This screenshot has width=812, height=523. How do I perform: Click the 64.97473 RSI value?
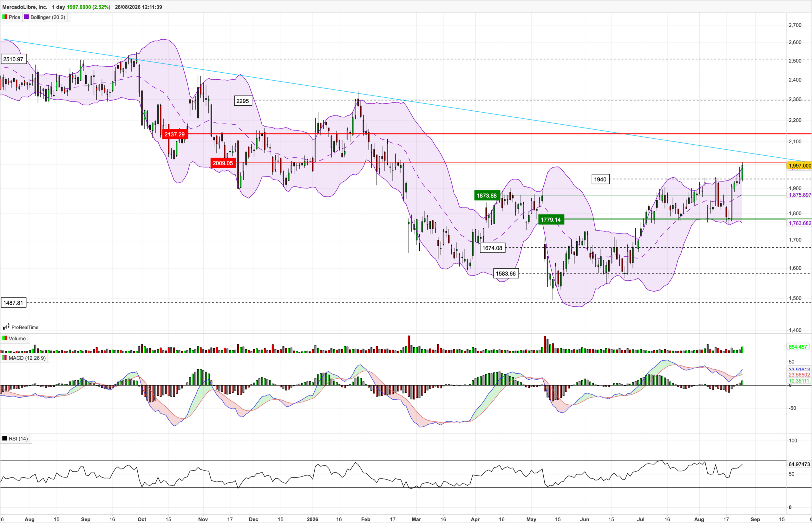(799, 464)
